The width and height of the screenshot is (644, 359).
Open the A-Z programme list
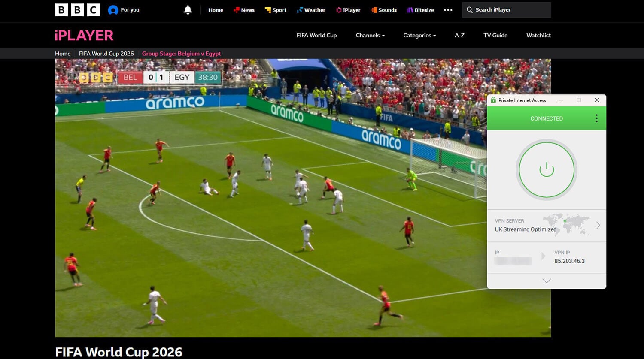pos(459,35)
